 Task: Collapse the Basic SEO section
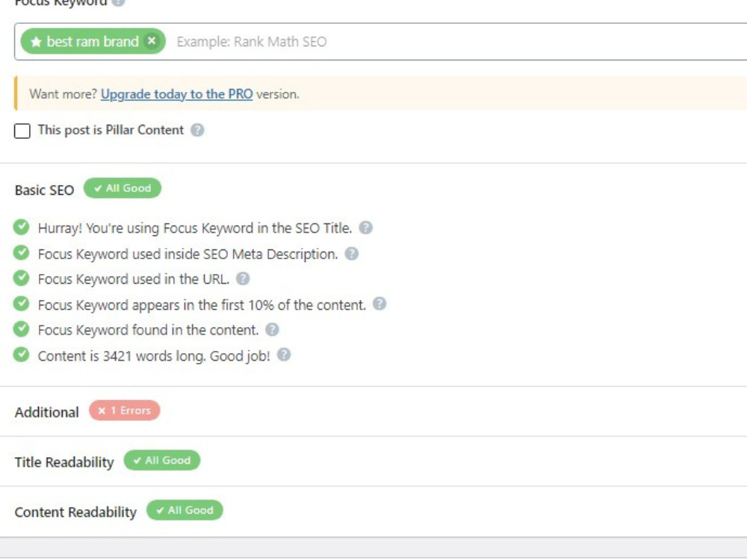[44, 190]
